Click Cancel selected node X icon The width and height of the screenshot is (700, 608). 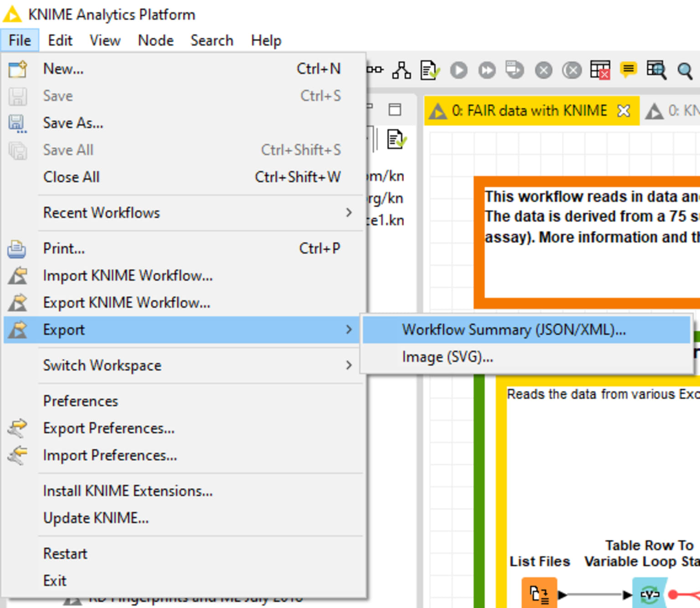pyautogui.click(x=543, y=71)
